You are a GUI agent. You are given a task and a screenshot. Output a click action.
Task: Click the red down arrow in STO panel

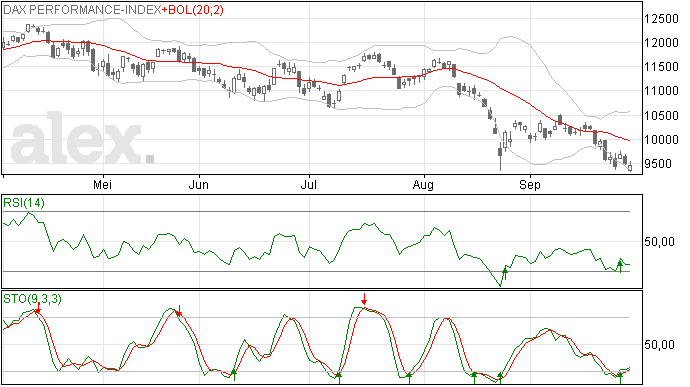363,299
